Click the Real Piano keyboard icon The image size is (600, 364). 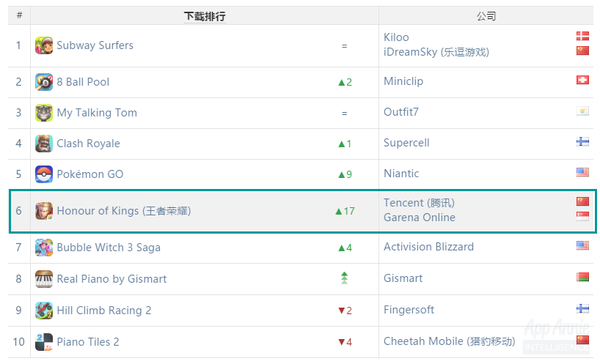[44, 279]
